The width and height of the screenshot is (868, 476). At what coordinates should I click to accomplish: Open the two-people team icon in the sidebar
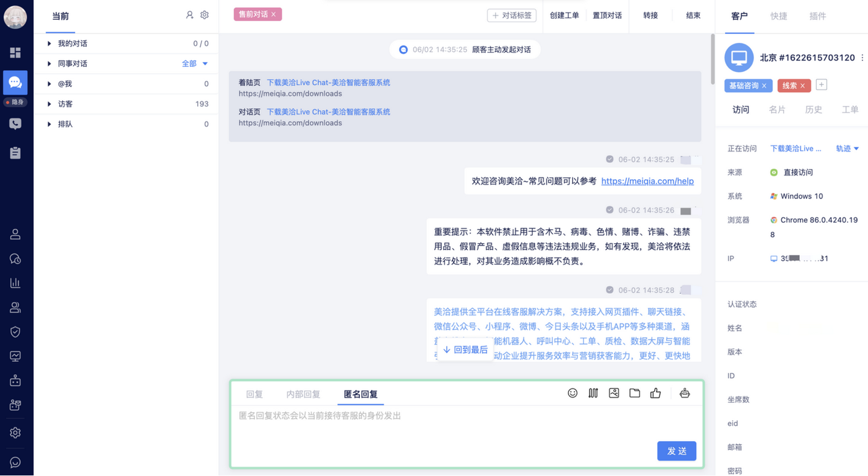pyautogui.click(x=15, y=308)
